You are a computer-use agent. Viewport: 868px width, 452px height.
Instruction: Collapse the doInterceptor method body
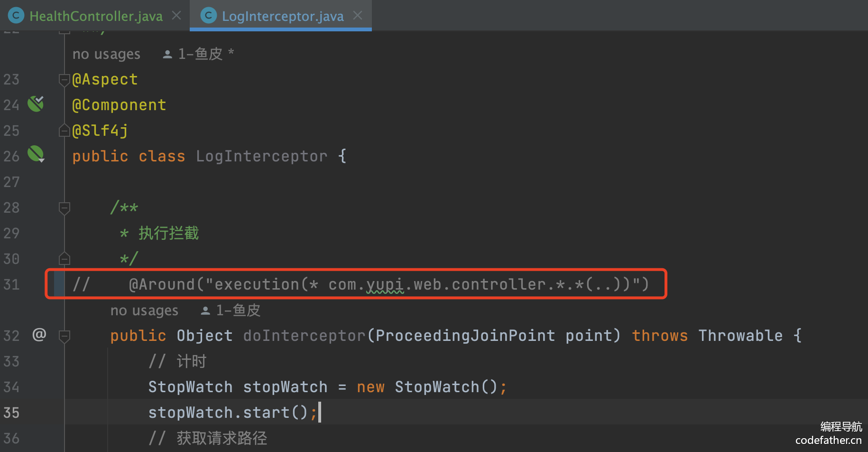tap(64, 336)
